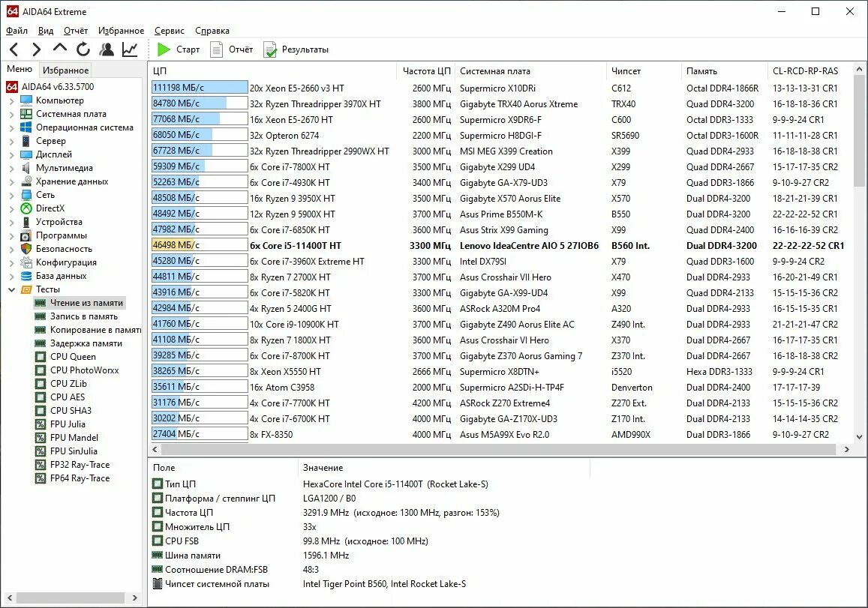This screenshot has width=868, height=608.
Task: Expand the Сеть tree node
Action: click(11, 195)
